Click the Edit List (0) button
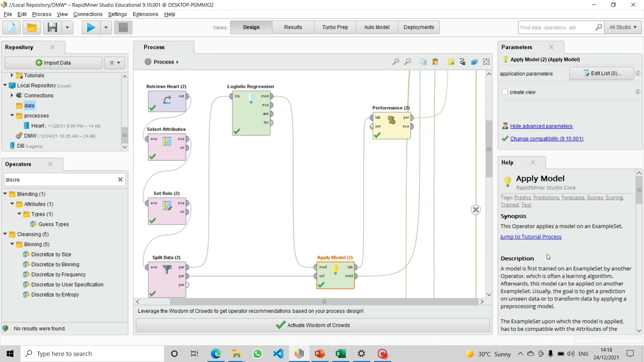644x362 pixels. (x=601, y=73)
